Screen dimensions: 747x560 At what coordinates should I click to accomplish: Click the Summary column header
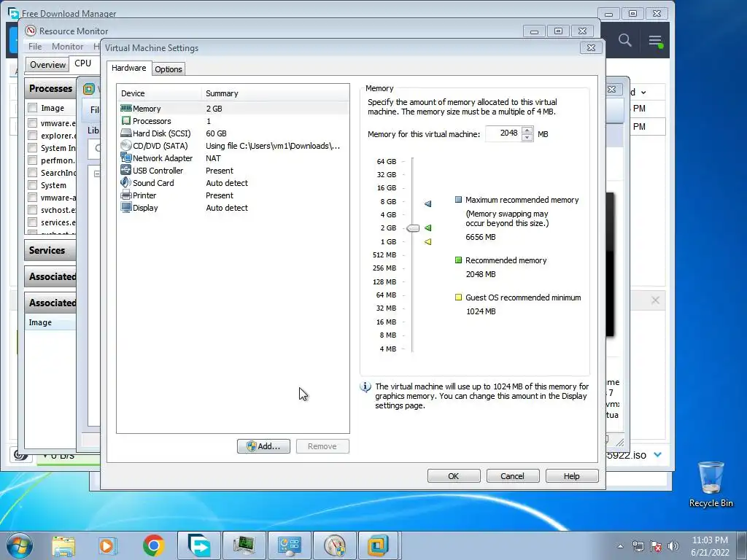[x=275, y=93]
